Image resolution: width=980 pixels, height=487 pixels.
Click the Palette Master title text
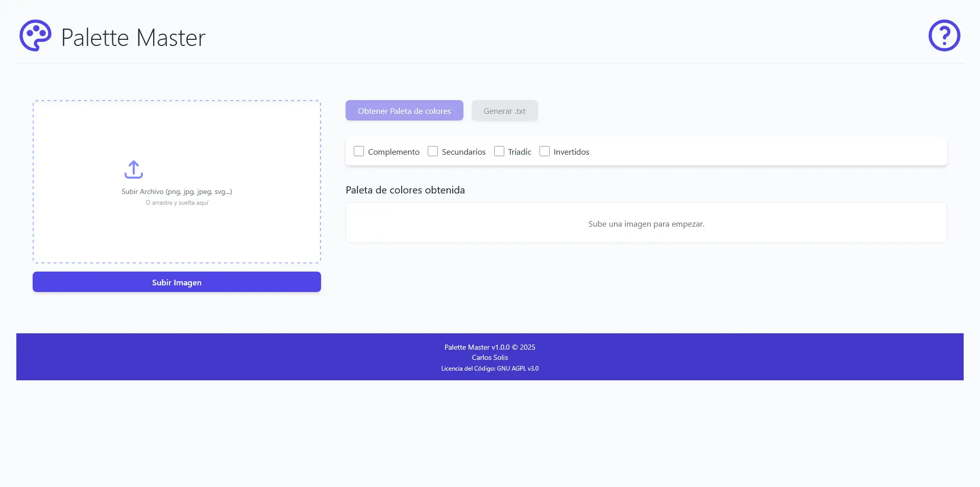(133, 36)
